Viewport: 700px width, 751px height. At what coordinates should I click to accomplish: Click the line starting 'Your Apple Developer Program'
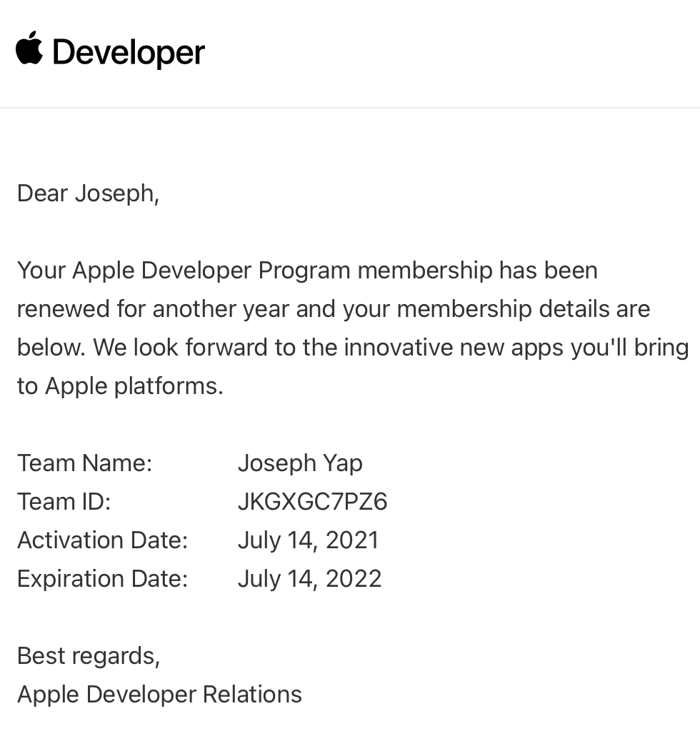tap(308, 271)
